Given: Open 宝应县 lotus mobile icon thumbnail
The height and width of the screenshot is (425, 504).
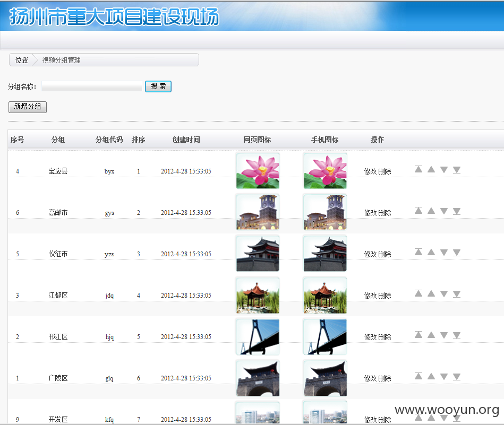Looking at the screenshot, I should [325, 170].
